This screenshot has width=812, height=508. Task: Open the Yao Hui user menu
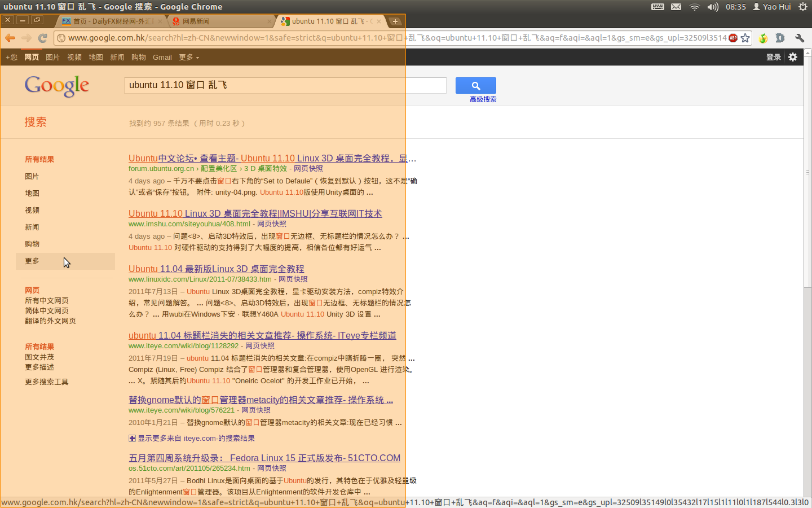(772, 7)
